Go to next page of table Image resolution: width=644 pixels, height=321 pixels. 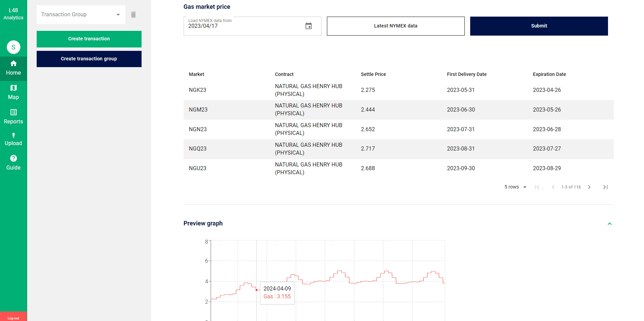point(589,187)
